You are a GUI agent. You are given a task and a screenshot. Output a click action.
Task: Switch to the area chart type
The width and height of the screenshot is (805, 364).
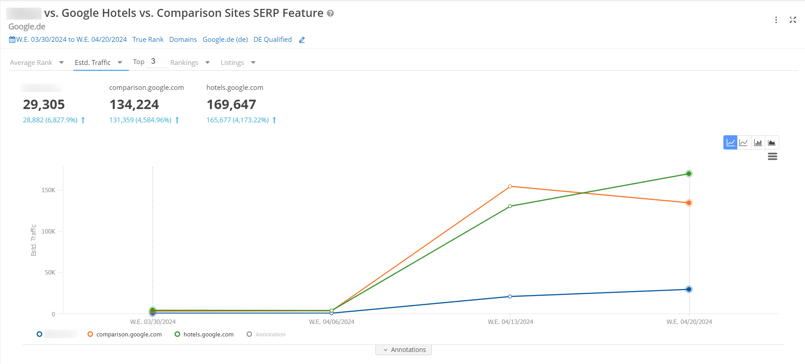tap(772, 143)
